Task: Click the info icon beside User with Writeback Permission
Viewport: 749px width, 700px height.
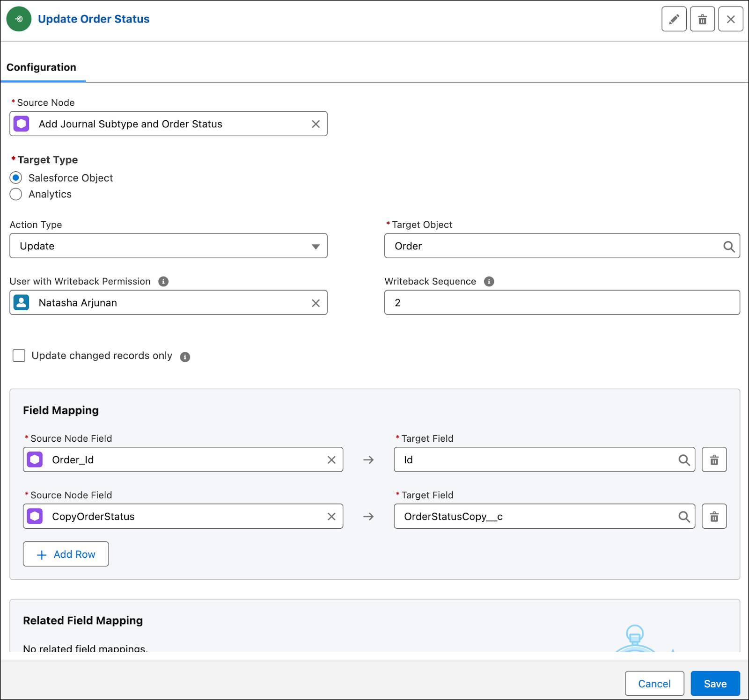Action: (163, 281)
